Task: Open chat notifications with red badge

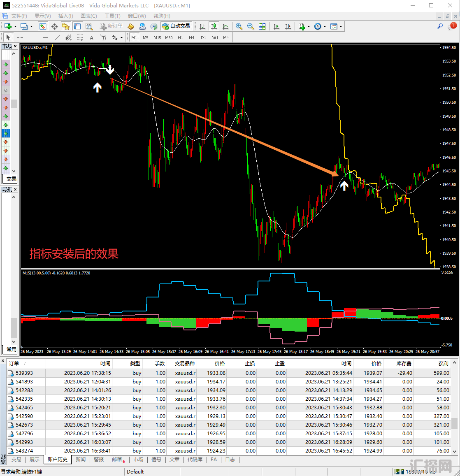Action: click(x=452, y=26)
